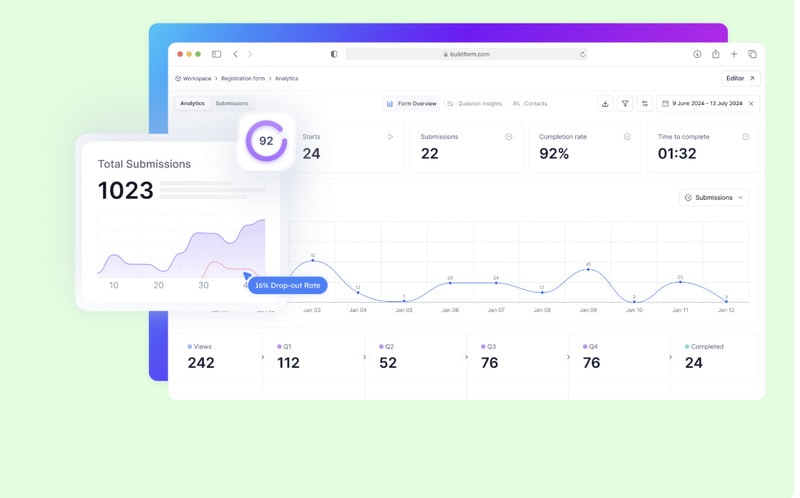Go to Registration form in breadcrumb

point(242,78)
